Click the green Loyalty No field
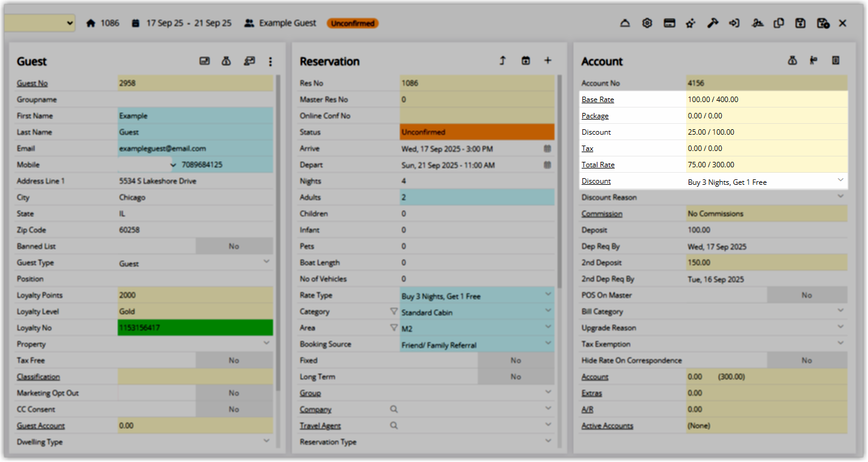The width and height of the screenshot is (868, 462). click(195, 328)
